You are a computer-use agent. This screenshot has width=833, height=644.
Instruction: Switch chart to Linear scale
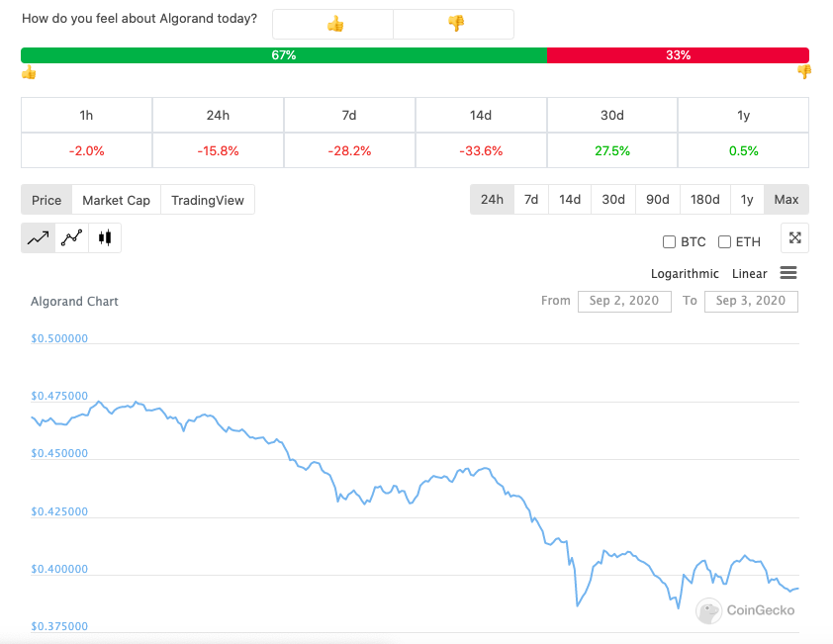point(749,274)
